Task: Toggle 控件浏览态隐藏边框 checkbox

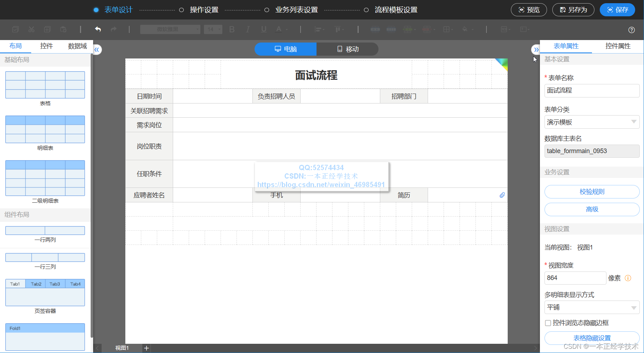Action: coord(548,323)
